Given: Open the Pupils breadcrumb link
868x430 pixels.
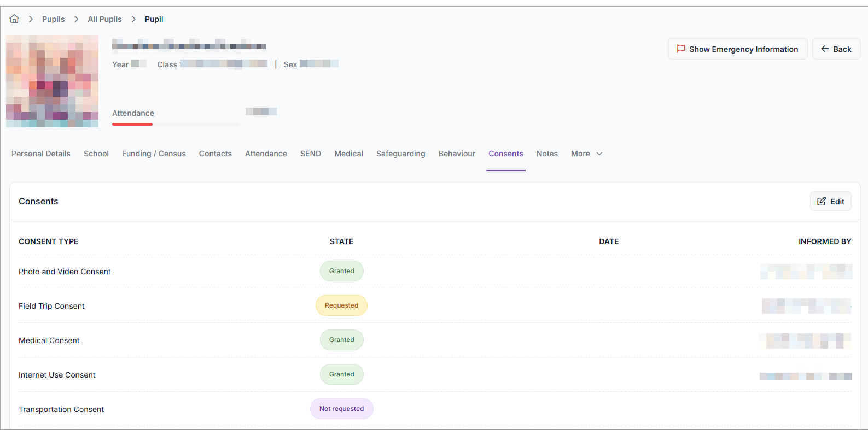Looking at the screenshot, I should pyautogui.click(x=53, y=19).
